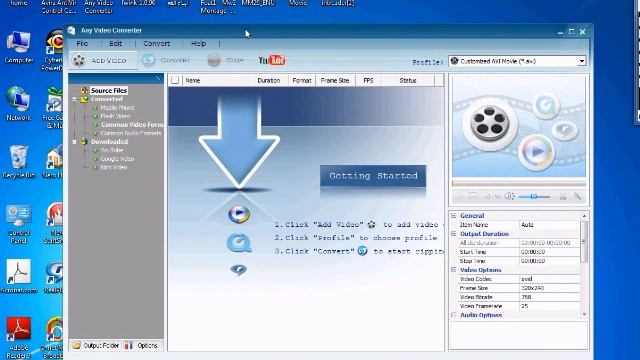This screenshot has width=640, height=360.
Task: Select the Downloaded folder
Action: 109,142
